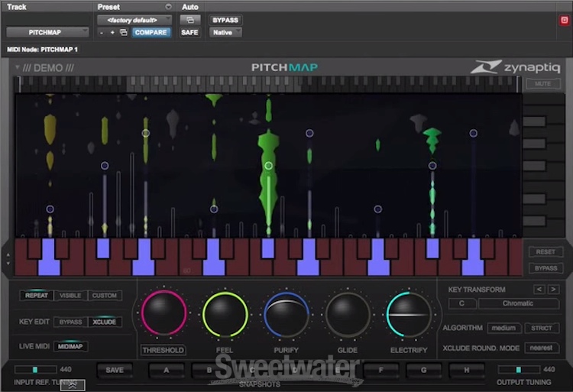The image size is (573, 392).
Task: Click the double-chevron expand icon at bottom
Action: [x=73, y=385]
